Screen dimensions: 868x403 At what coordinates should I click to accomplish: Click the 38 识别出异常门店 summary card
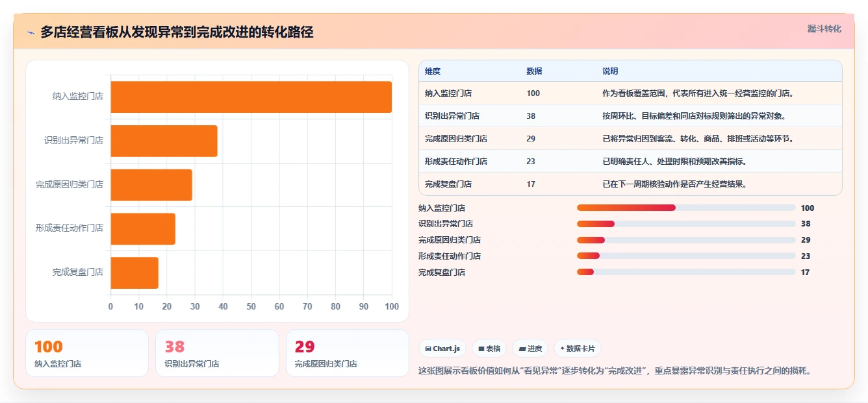(x=217, y=353)
